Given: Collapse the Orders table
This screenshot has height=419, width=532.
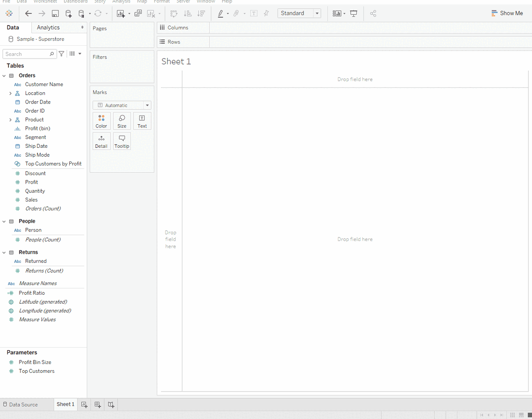Looking at the screenshot, I should click(4, 76).
